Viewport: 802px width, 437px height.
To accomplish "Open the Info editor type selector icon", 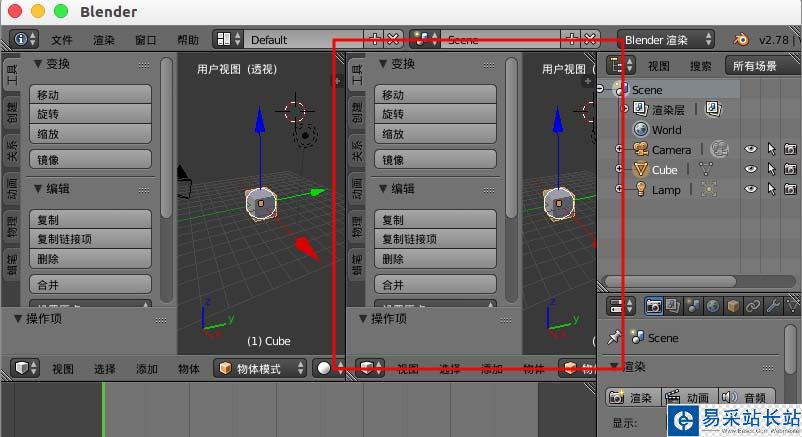I will (x=24, y=39).
